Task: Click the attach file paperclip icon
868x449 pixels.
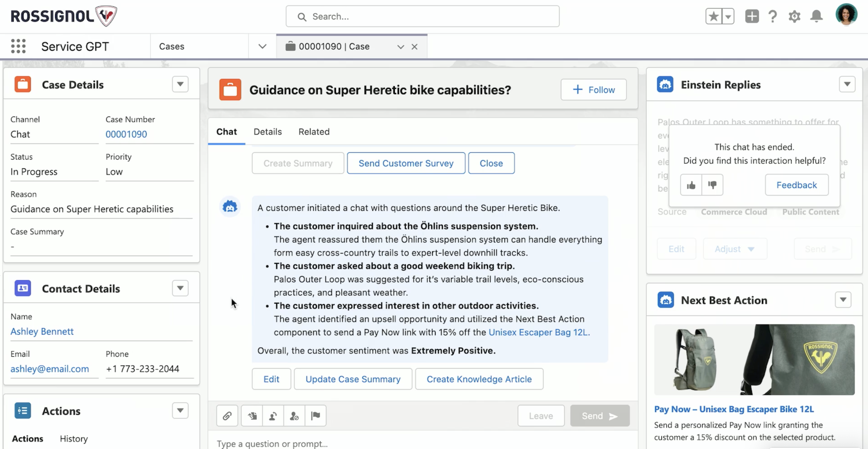Action: (227, 416)
